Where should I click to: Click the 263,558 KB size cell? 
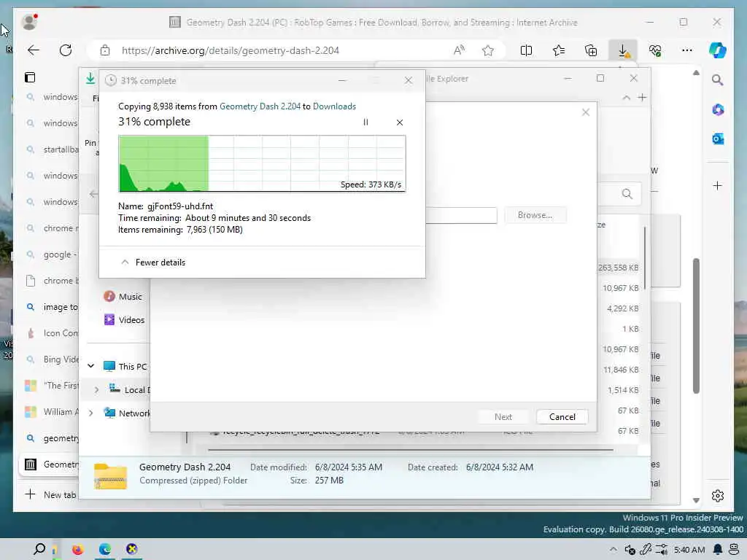[x=618, y=268]
